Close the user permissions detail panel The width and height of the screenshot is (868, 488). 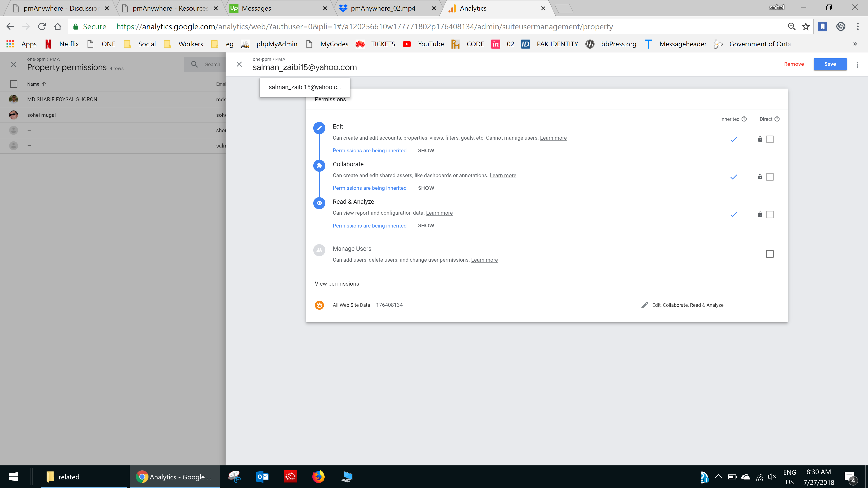(239, 64)
